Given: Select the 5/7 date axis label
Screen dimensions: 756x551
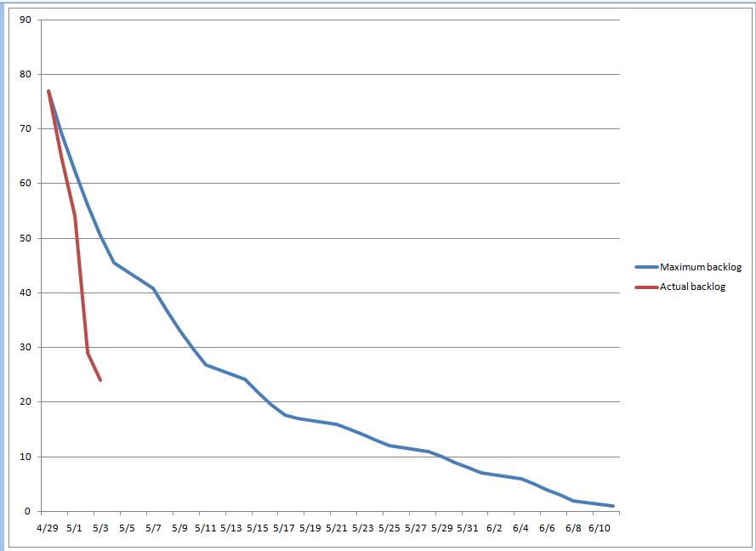Looking at the screenshot, I should (153, 528).
